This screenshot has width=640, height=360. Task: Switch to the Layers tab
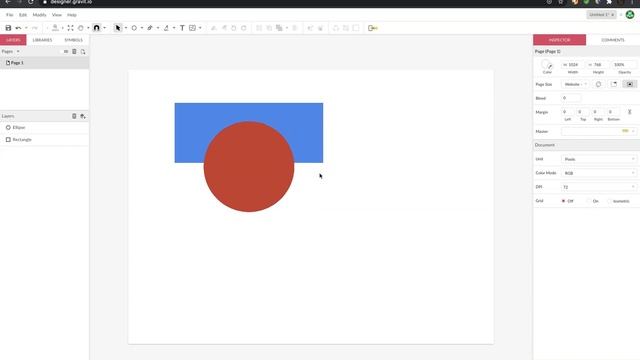tap(13, 40)
